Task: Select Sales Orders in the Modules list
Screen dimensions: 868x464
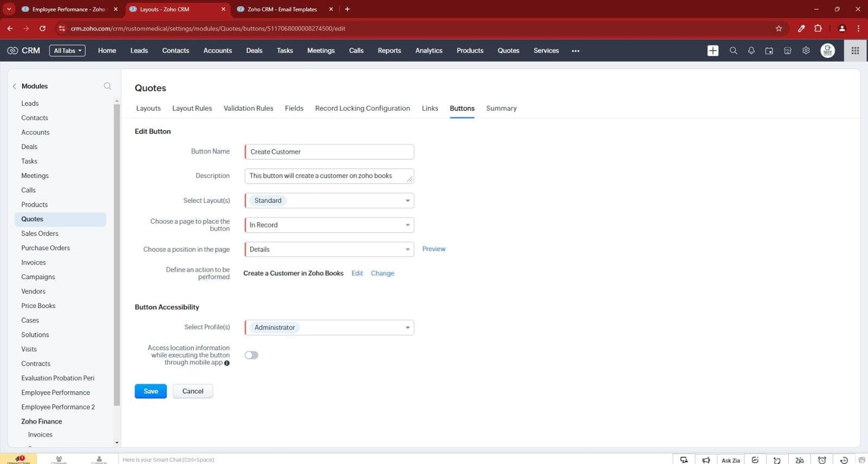Action: point(40,234)
